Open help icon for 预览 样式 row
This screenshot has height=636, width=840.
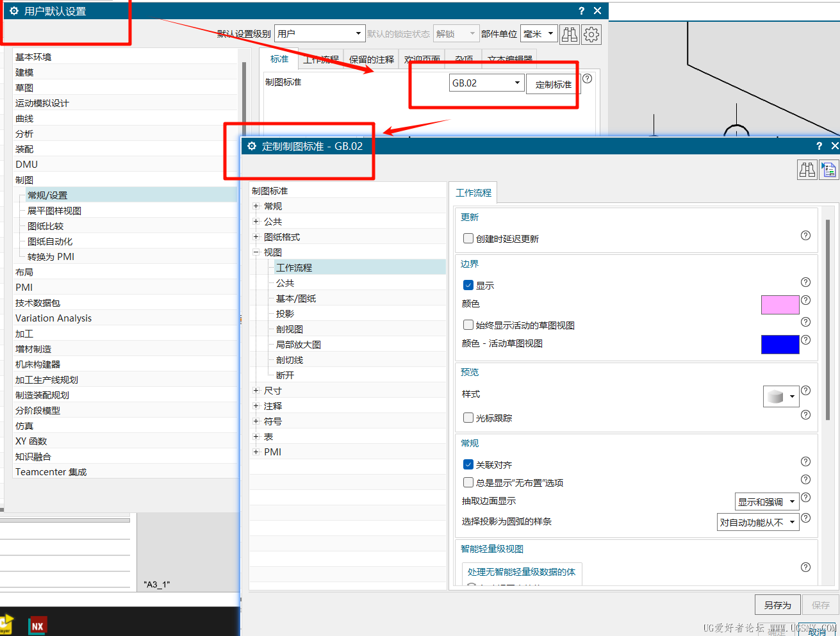(x=805, y=391)
